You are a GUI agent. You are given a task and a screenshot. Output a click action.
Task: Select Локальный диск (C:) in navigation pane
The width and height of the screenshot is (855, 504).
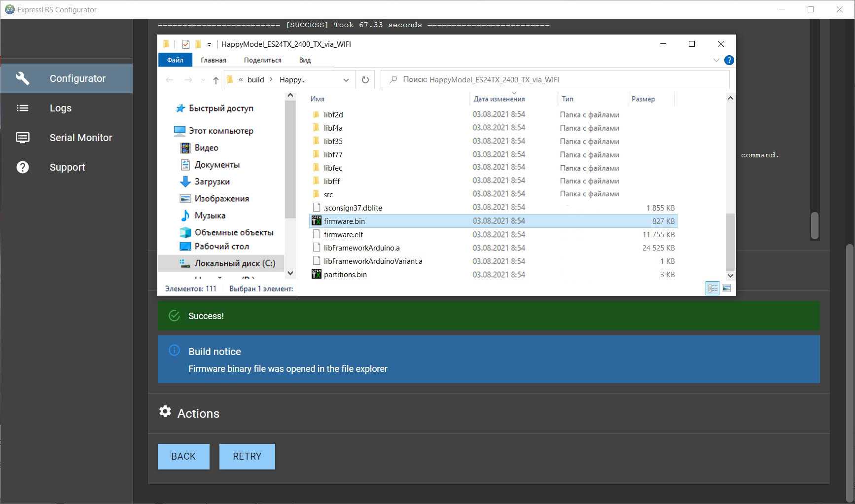tap(235, 263)
